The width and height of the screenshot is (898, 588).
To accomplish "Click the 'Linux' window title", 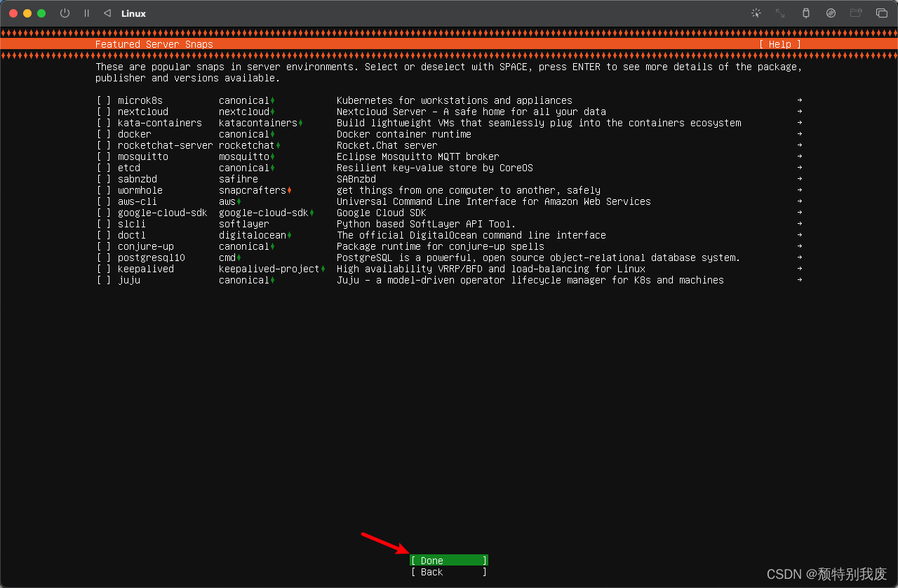I will click(133, 13).
